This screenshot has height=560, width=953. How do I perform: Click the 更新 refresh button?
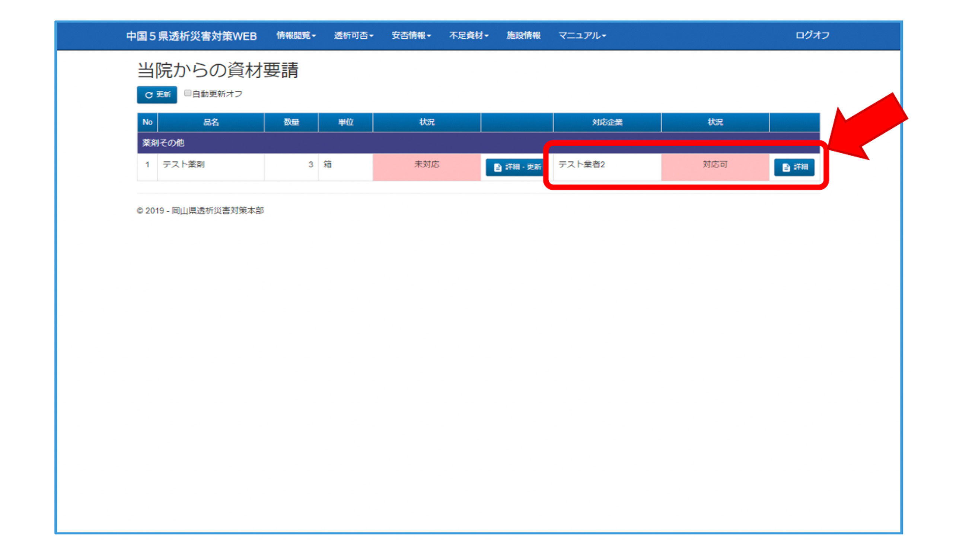pyautogui.click(x=157, y=94)
